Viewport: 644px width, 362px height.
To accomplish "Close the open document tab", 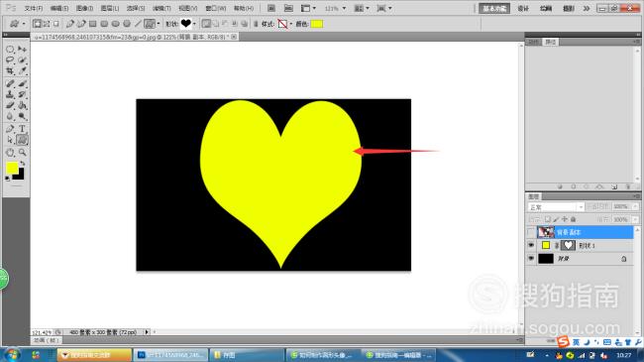I will [234, 37].
